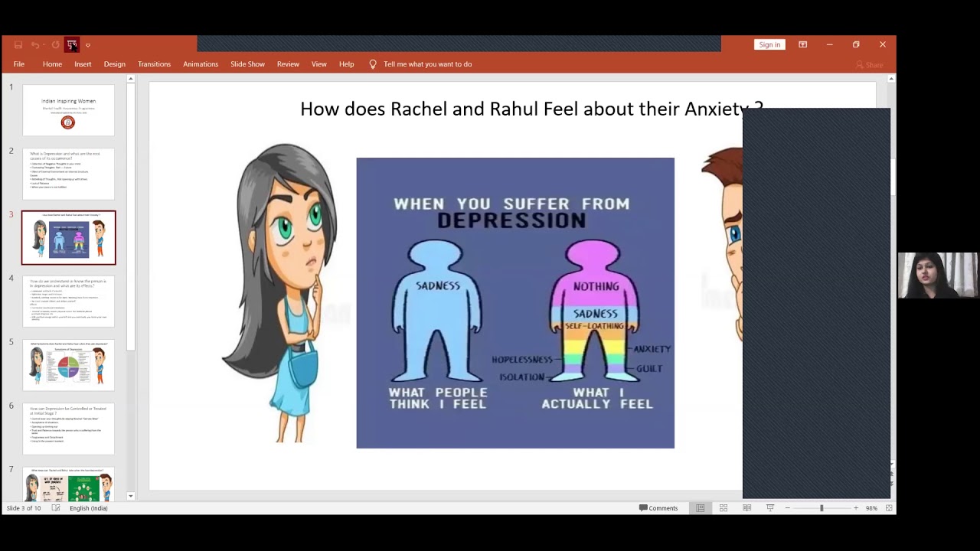Click slide panel scroll down arrow

(x=130, y=496)
